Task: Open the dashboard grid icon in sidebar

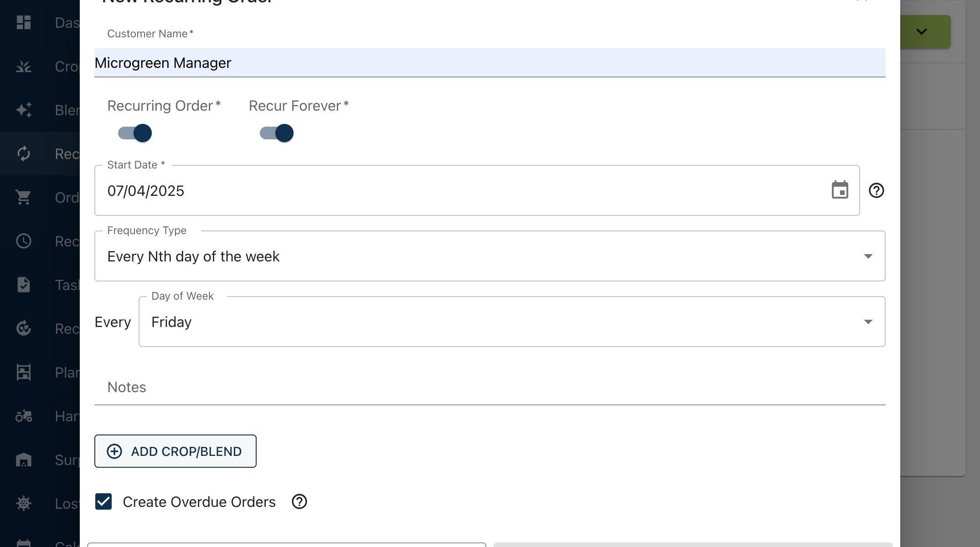Action: 24,22
